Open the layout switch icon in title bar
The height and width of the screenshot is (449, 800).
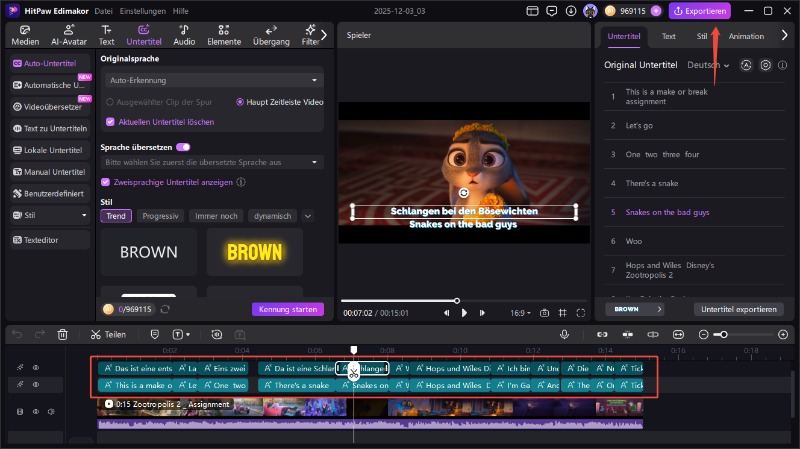point(532,11)
